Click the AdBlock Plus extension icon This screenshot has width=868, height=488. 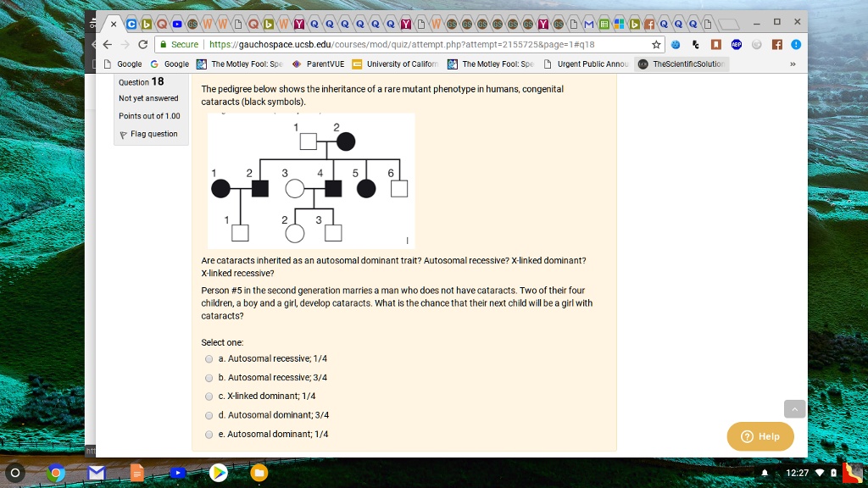(736, 44)
